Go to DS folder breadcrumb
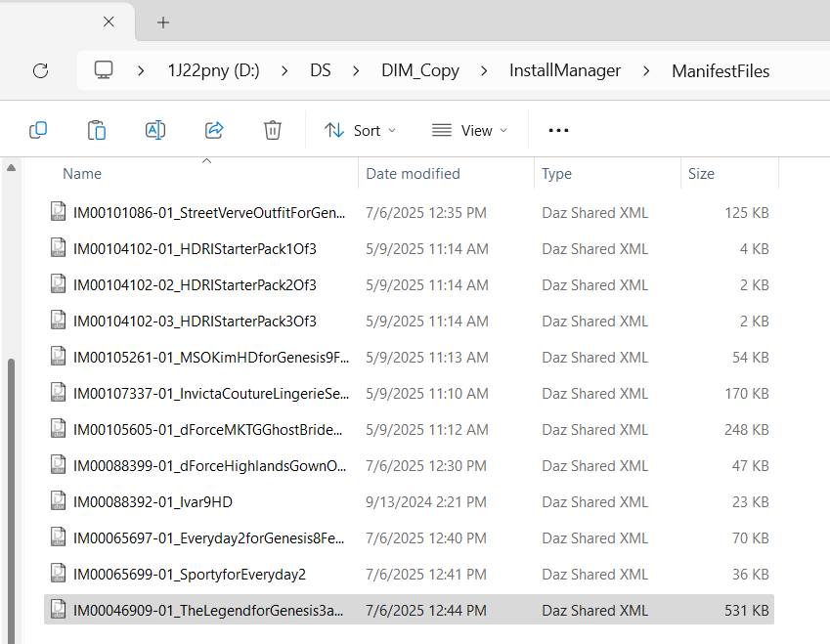The width and height of the screenshot is (830, 644). tap(321, 70)
